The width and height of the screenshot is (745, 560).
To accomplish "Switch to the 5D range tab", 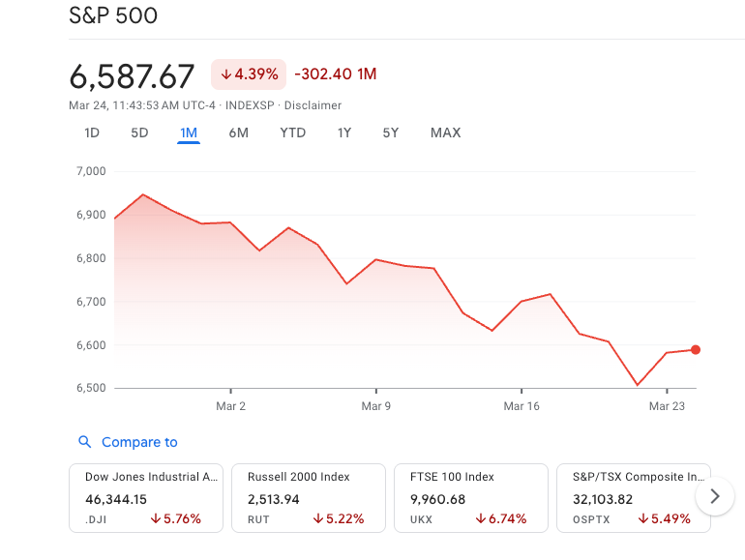I will click(139, 133).
